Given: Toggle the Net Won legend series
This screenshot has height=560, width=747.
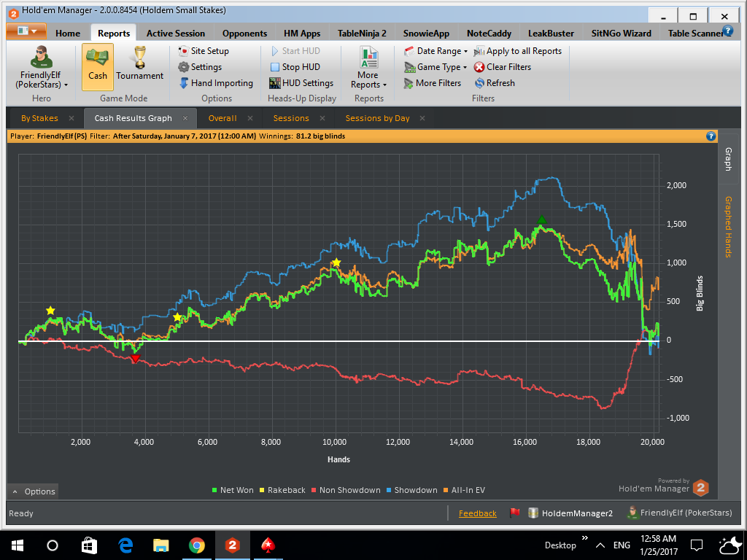Looking at the screenshot, I should [x=233, y=490].
